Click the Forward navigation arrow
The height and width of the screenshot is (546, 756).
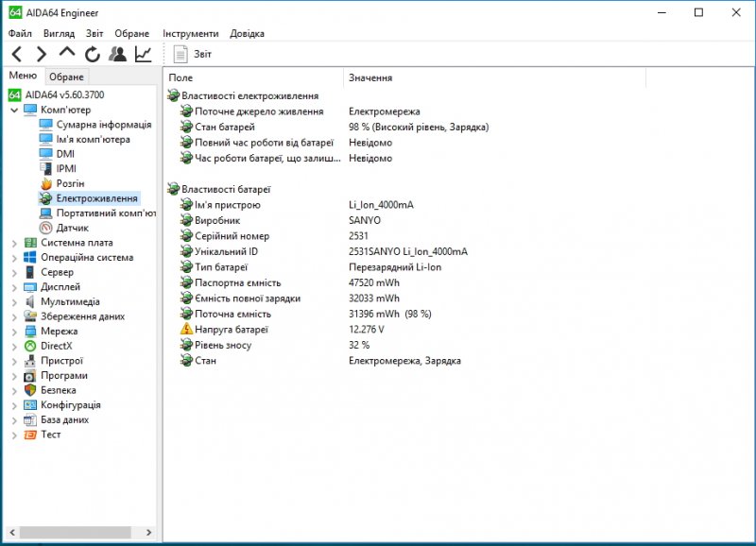[42, 54]
